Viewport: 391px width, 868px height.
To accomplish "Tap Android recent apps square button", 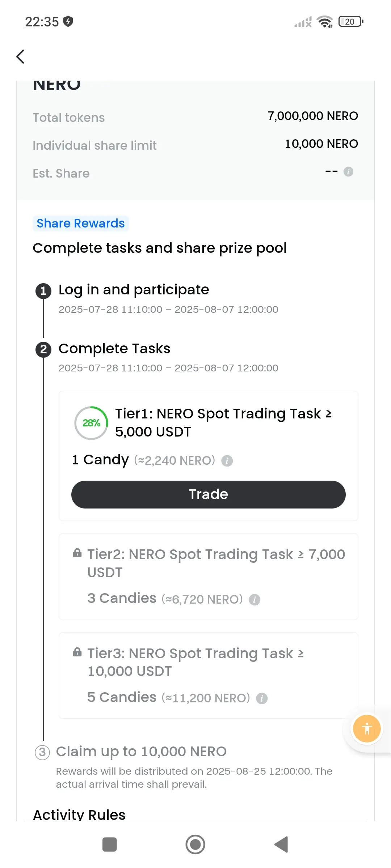I will (x=110, y=844).
